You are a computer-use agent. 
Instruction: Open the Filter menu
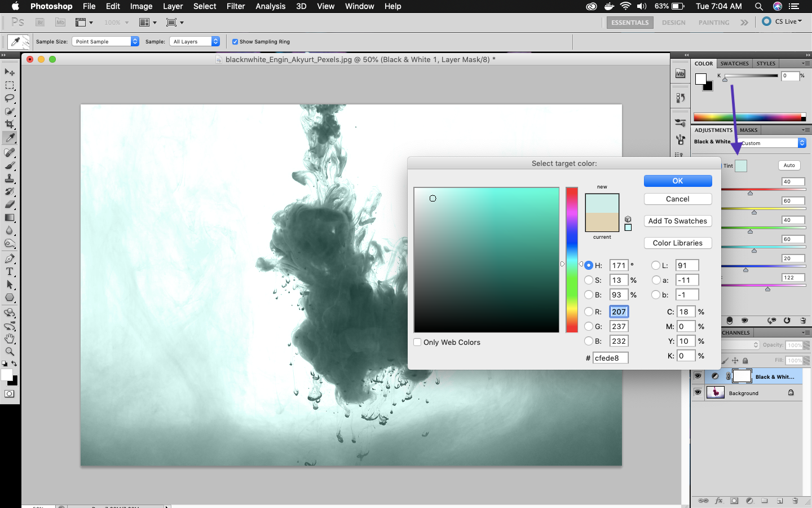coord(236,6)
